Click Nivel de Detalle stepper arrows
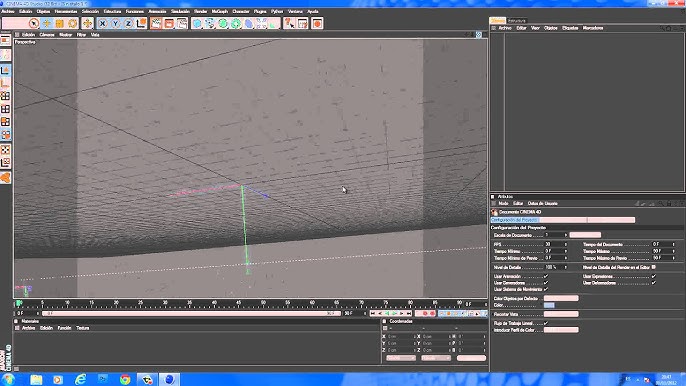This screenshot has height=386, width=686. (x=566, y=267)
